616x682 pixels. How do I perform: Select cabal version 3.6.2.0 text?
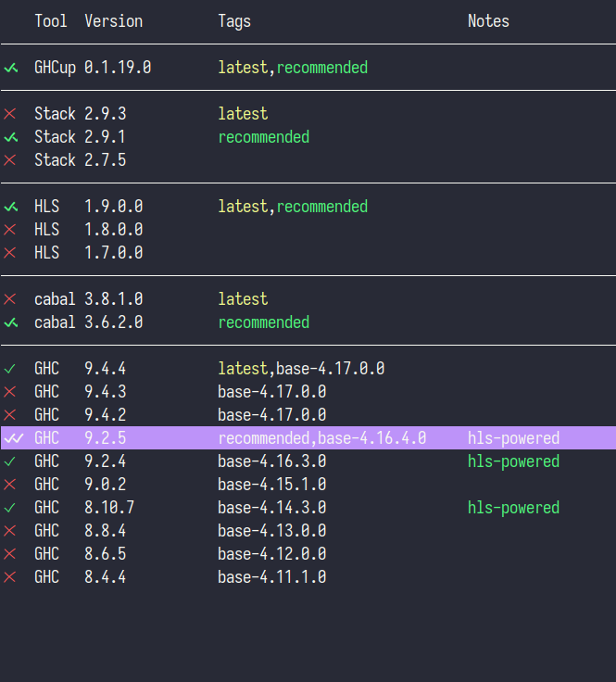(x=113, y=322)
